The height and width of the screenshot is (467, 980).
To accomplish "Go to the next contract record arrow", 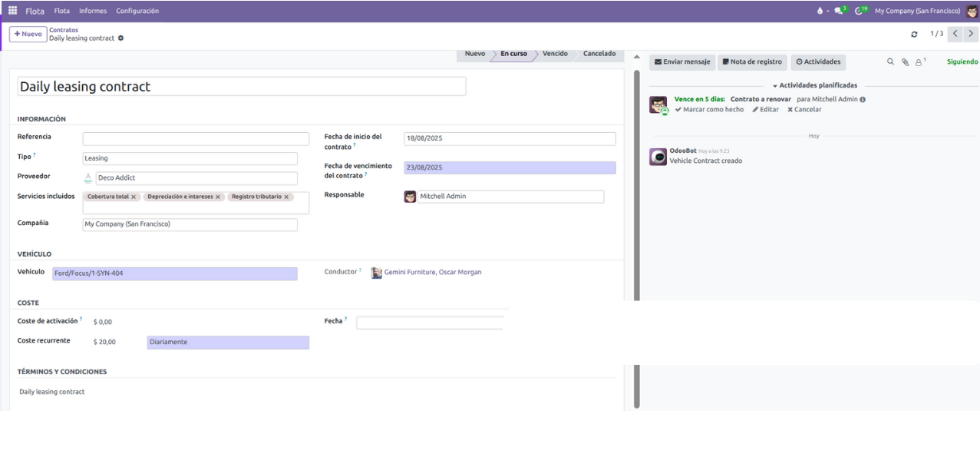I will tap(971, 34).
